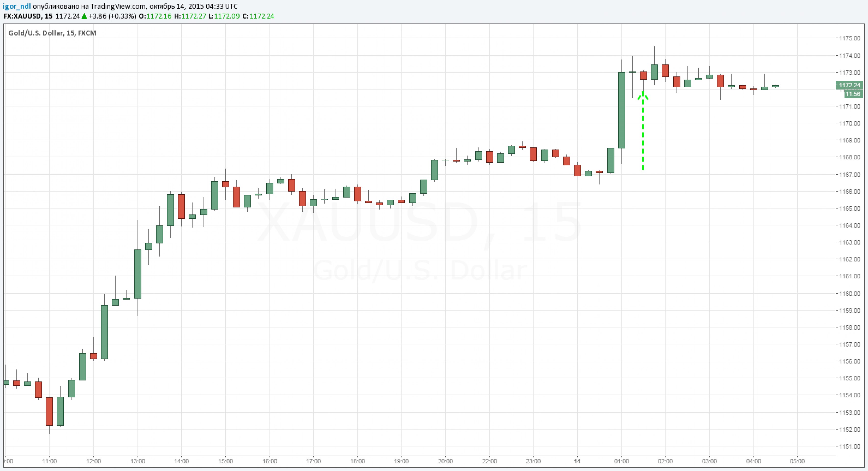Viewport: 868px width, 471px height.
Task: Click the 1172.24 current price label
Action: click(849, 85)
